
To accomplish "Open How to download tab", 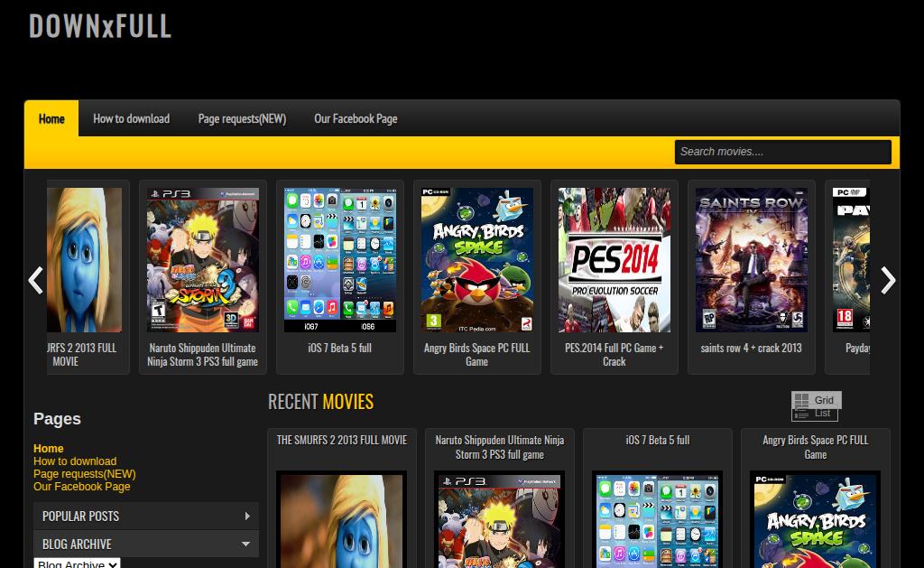I will click(x=132, y=118).
